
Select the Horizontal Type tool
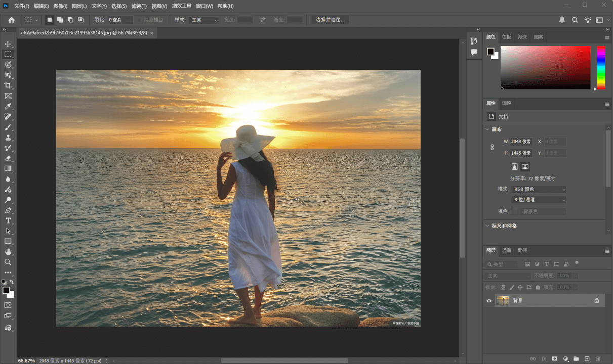click(x=8, y=220)
